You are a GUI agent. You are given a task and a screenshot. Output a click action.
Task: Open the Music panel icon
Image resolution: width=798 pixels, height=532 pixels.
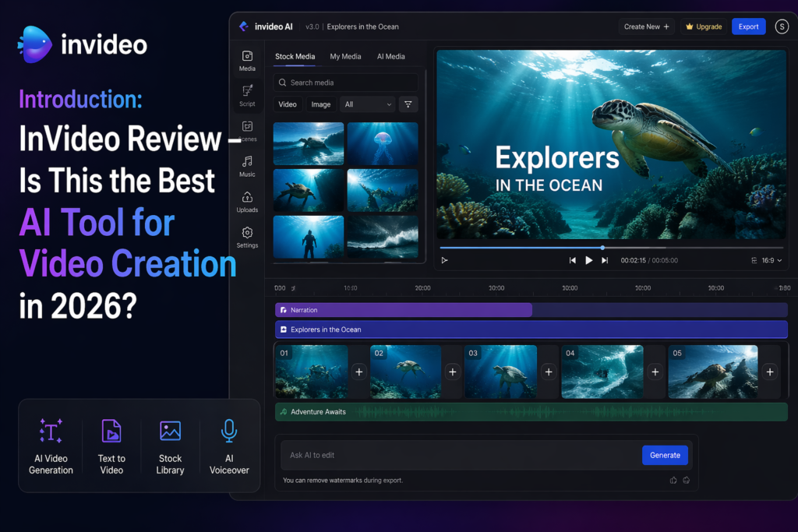click(x=247, y=162)
